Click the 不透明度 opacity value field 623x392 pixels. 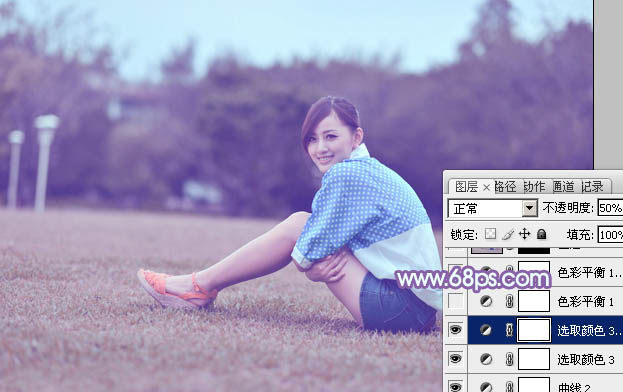click(x=610, y=208)
